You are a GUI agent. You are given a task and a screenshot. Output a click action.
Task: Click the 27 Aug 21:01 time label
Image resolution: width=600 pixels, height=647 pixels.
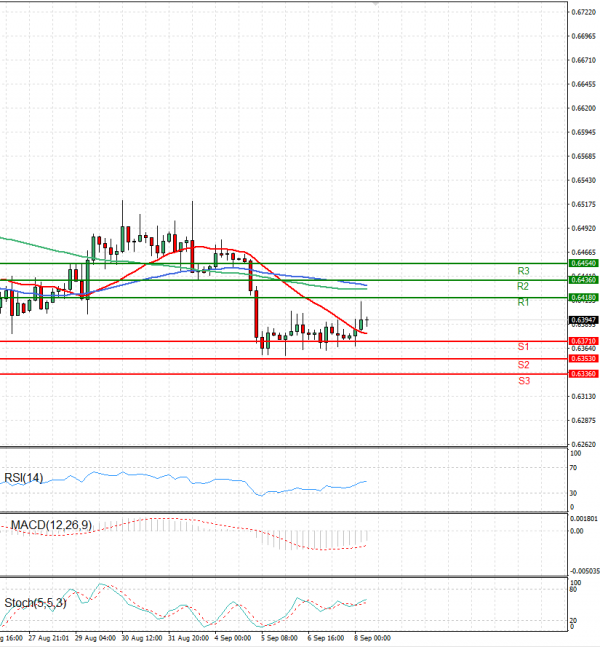(x=49, y=638)
